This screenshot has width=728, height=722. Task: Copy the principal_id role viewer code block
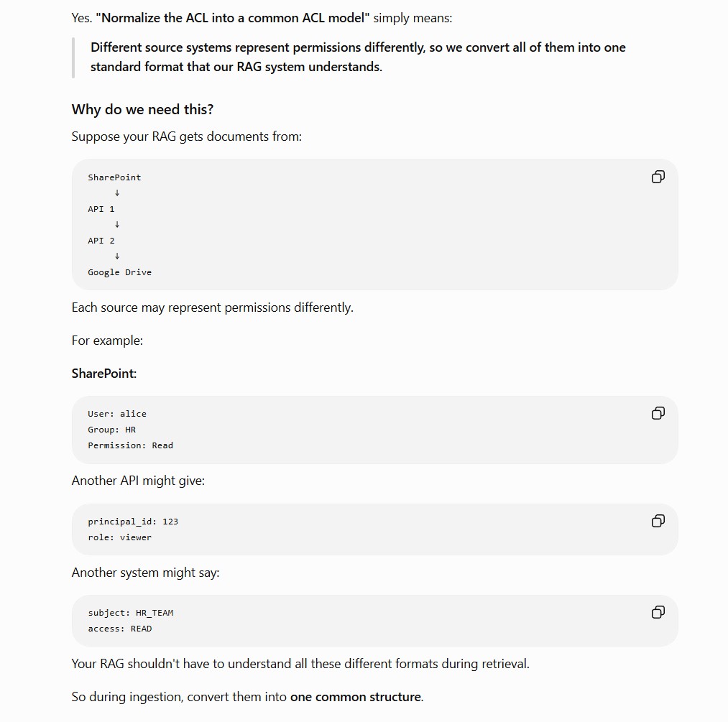[x=658, y=521]
